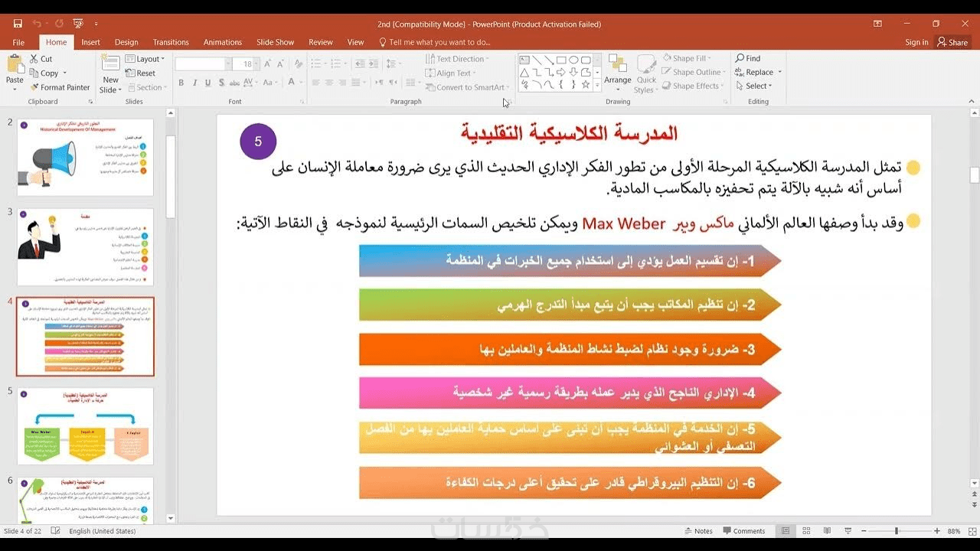Activate the Format Painter
This screenshot has height=551, width=980.
pos(59,87)
